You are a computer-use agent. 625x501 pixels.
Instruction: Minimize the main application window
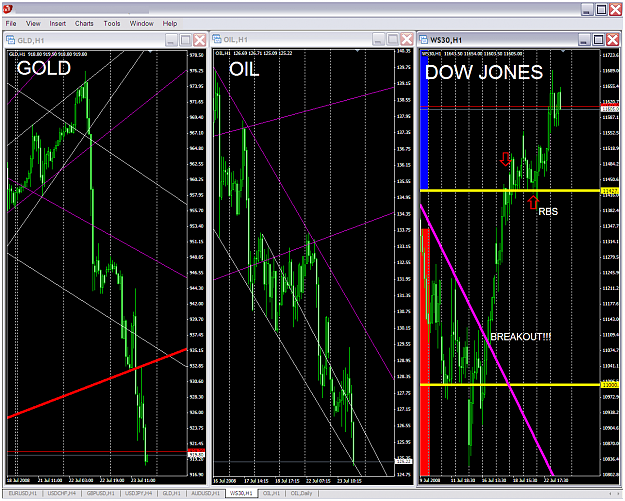(x=587, y=10)
